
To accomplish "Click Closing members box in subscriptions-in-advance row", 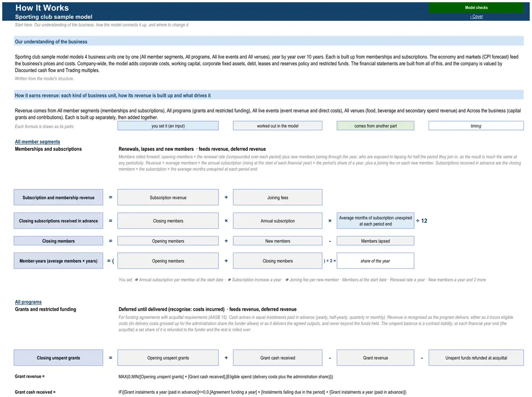I will [168, 221].
